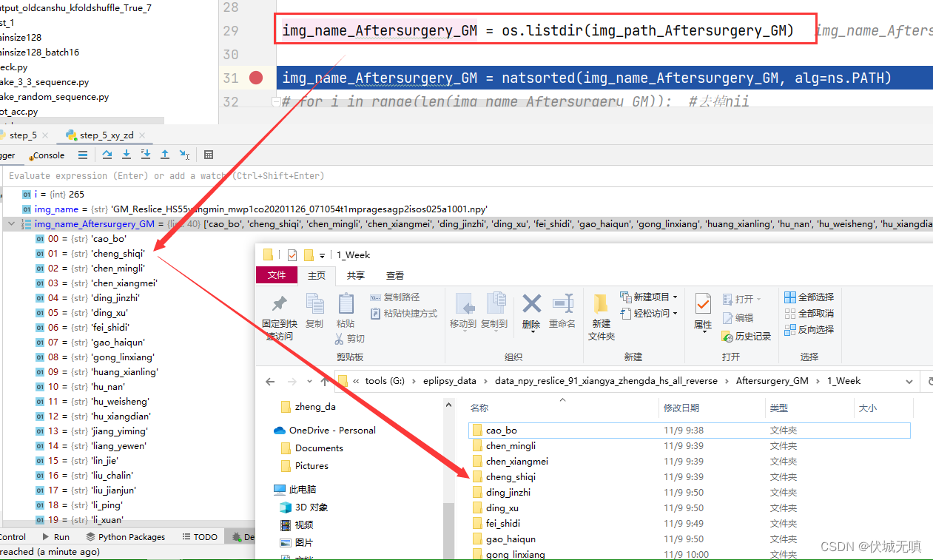Click the 历史记录 (History) button

point(745,336)
